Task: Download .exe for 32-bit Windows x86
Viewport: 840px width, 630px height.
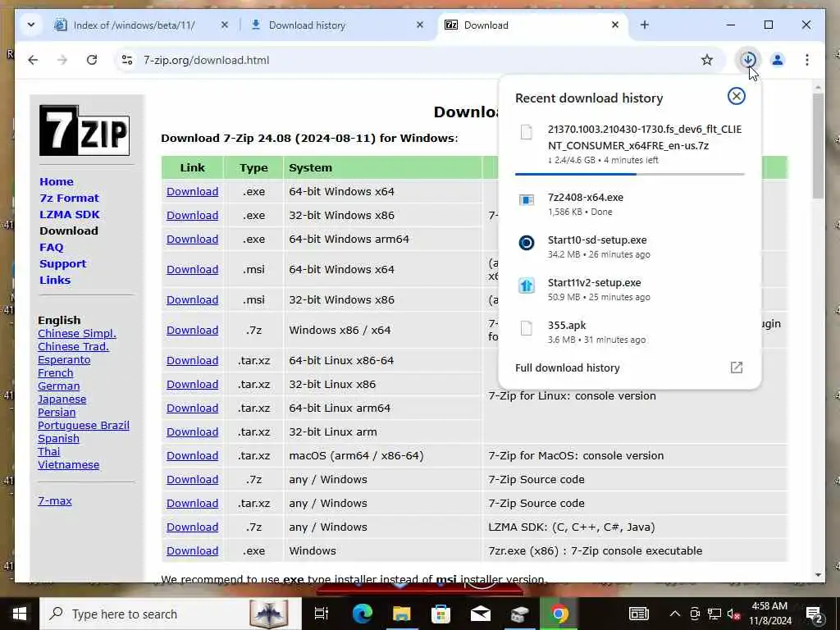Action: click(x=192, y=216)
